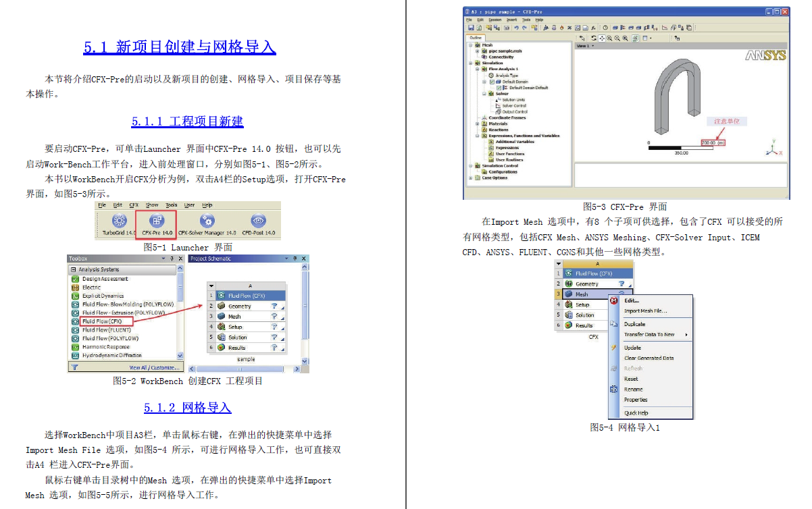Click the pin icon on Toolbox panel
Screen dimensions: 812x509
coord(172,259)
